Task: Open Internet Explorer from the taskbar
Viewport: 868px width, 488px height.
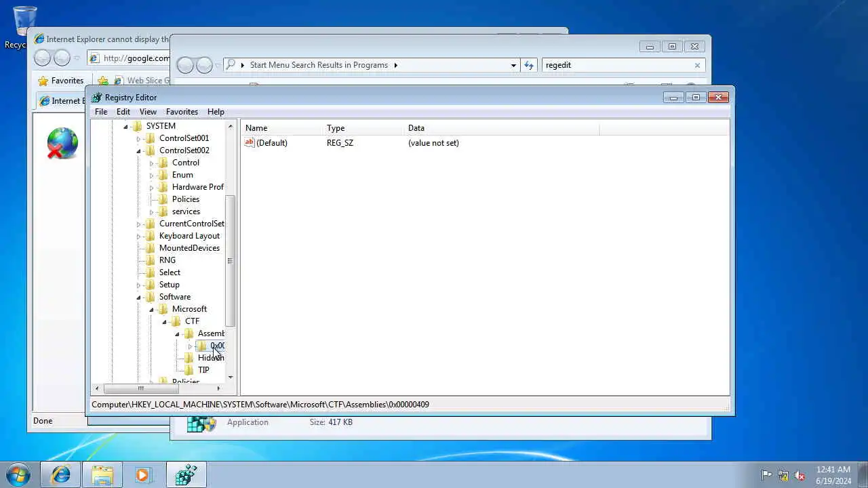Action: [x=60, y=475]
